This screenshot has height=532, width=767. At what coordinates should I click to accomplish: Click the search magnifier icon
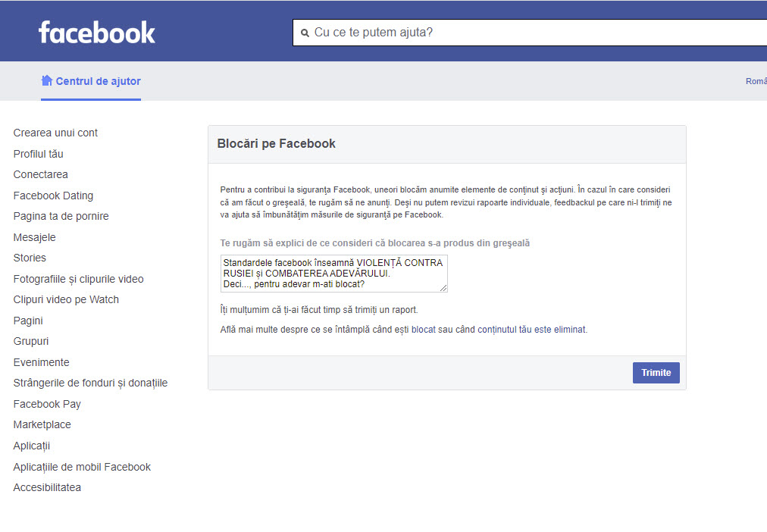click(x=305, y=33)
